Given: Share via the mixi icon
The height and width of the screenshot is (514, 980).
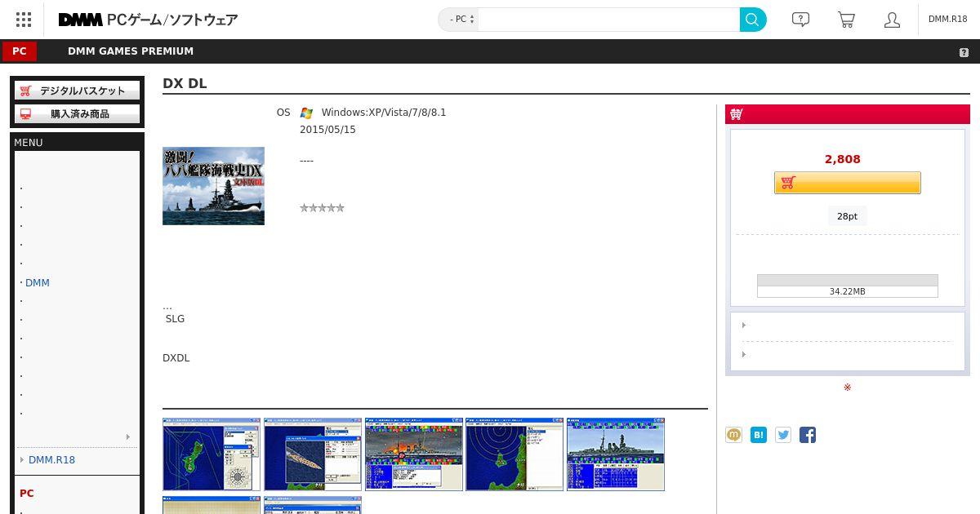Looking at the screenshot, I should [x=733, y=435].
